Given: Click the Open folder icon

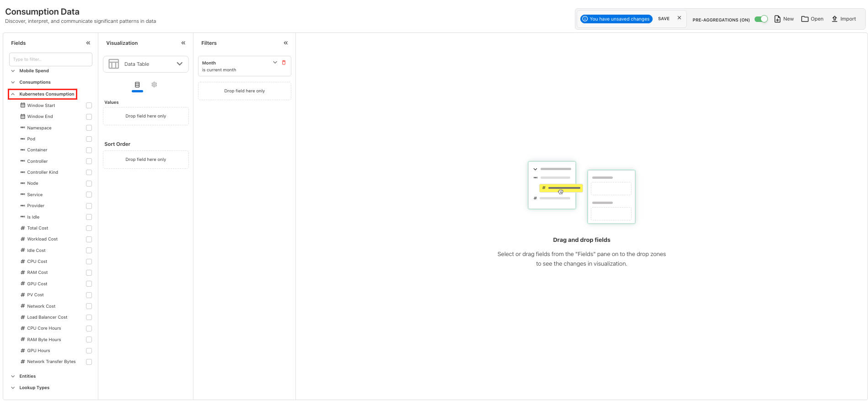Looking at the screenshot, I should point(805,19).
